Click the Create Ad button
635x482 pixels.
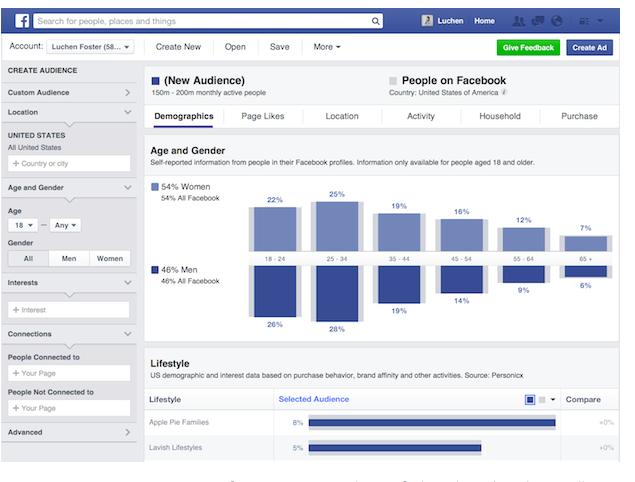click(589, 48)
